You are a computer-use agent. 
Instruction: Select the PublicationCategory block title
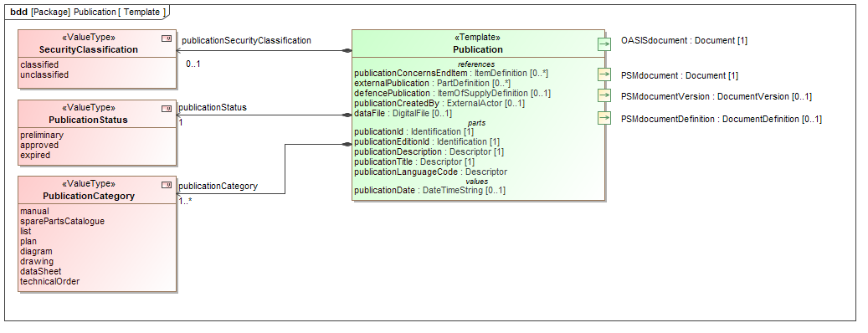tap(88, 196)
